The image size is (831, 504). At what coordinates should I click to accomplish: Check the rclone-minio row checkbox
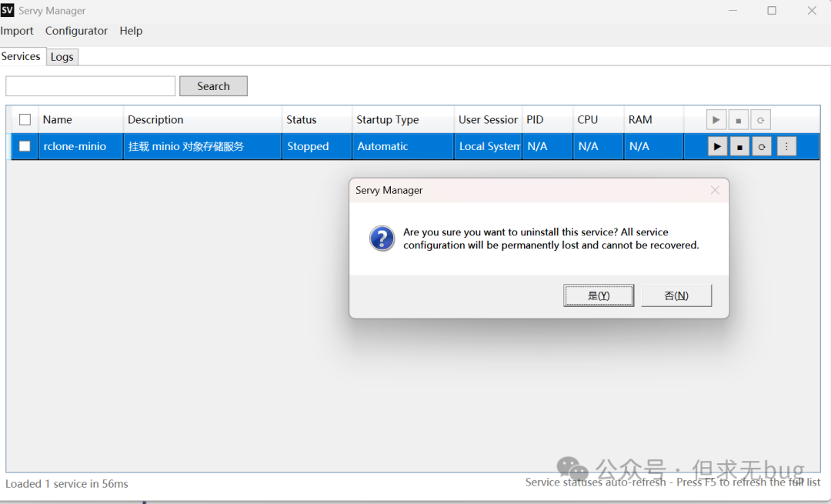click(25, 146)
